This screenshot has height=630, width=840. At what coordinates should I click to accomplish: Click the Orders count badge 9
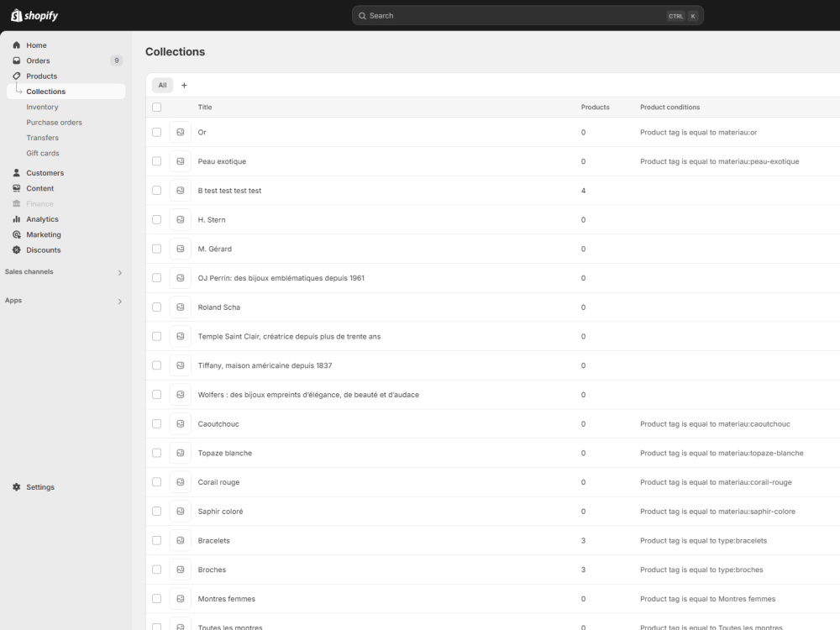click(x=116, y=60)
